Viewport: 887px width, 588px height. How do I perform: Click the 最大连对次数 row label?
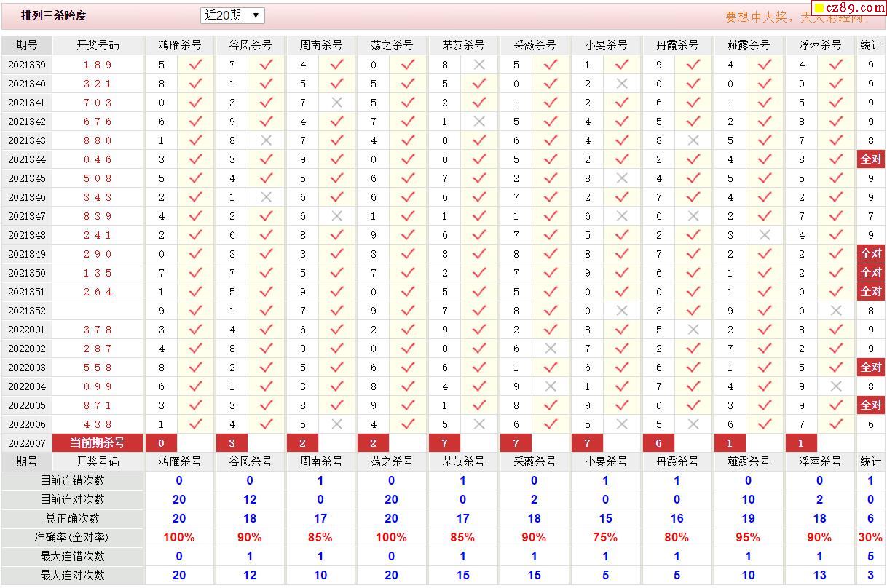click(x=72, y=575)
